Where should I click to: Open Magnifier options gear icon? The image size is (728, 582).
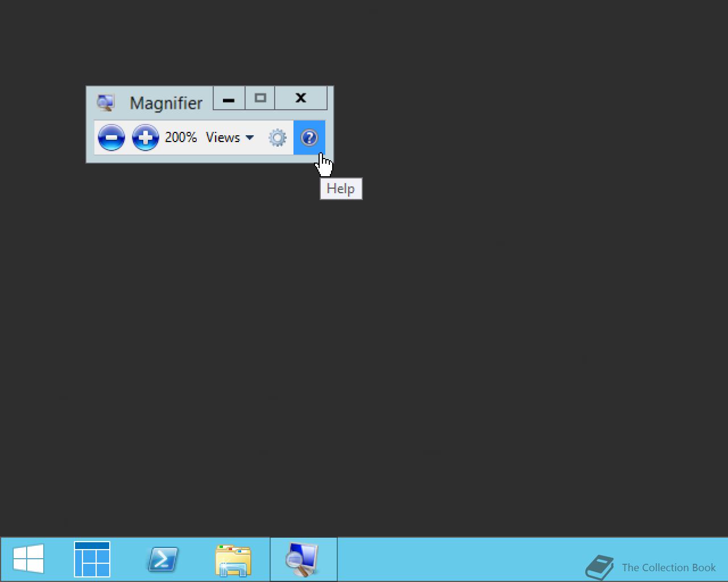(278, 138)
